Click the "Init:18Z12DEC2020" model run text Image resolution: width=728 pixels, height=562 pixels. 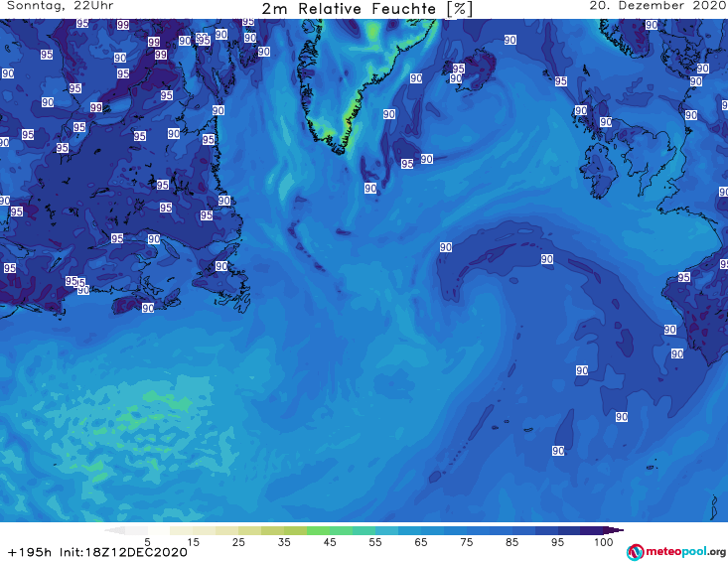coord(123,552)
